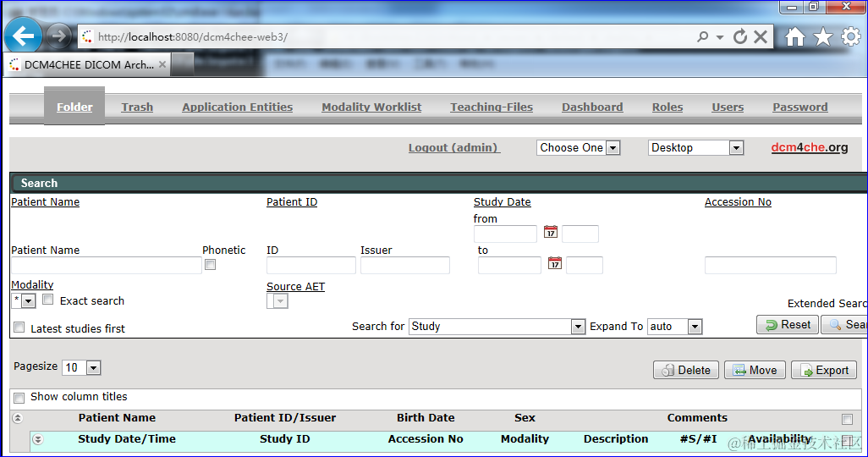Click the Extended Search label

[x=827, y=304]
